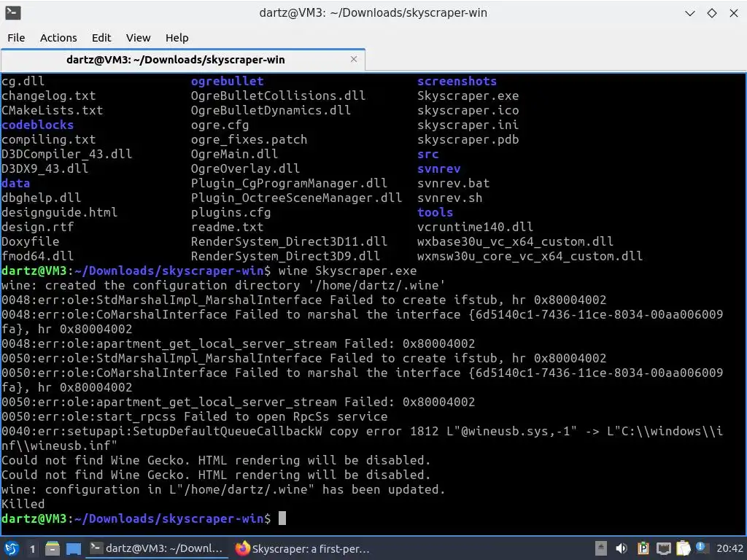Open the network status tray icon
Screen dimensions: 747x560
(663, 548)
